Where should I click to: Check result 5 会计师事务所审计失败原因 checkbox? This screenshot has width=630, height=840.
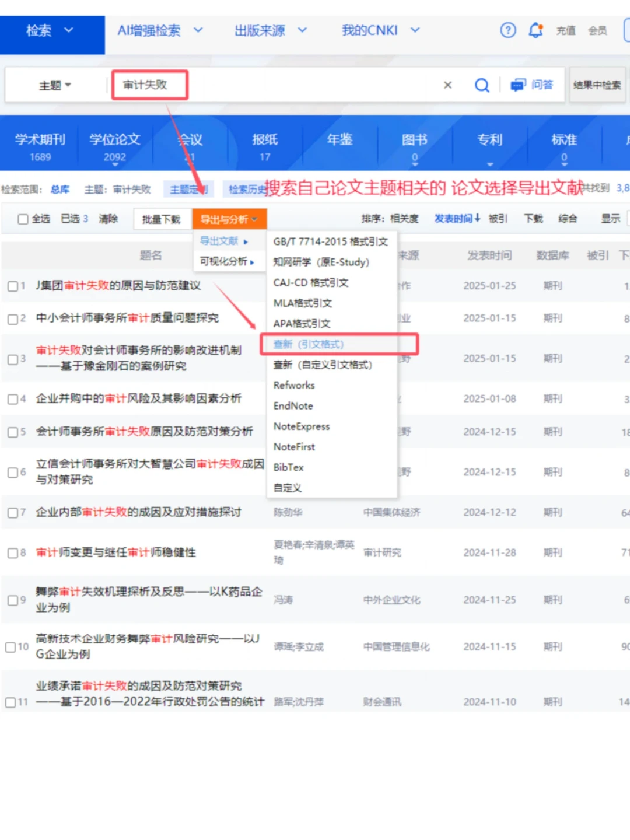[x=13, y=432]
